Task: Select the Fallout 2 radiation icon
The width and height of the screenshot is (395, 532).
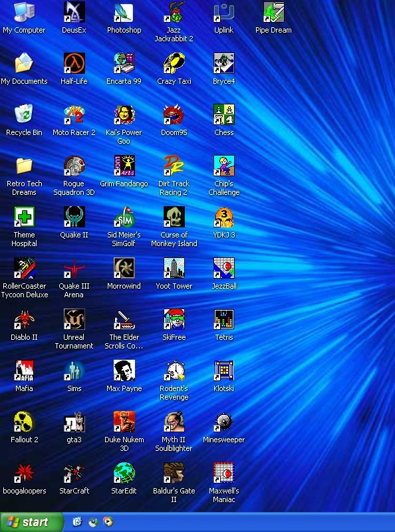Action: [x=24, y=422]
